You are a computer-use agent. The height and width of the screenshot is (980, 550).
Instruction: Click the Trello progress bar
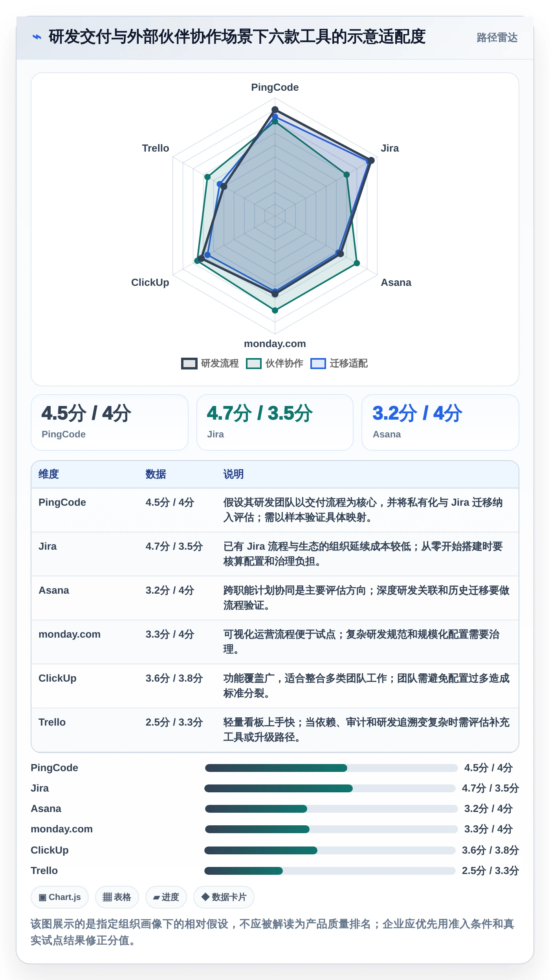coord(330,870)
